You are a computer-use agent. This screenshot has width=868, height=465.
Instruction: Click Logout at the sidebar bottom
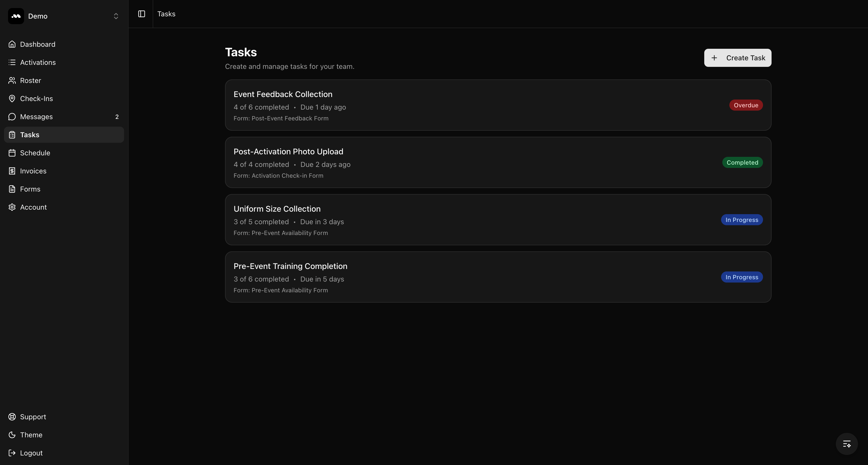pyautogui.click(x=31, y=453)
